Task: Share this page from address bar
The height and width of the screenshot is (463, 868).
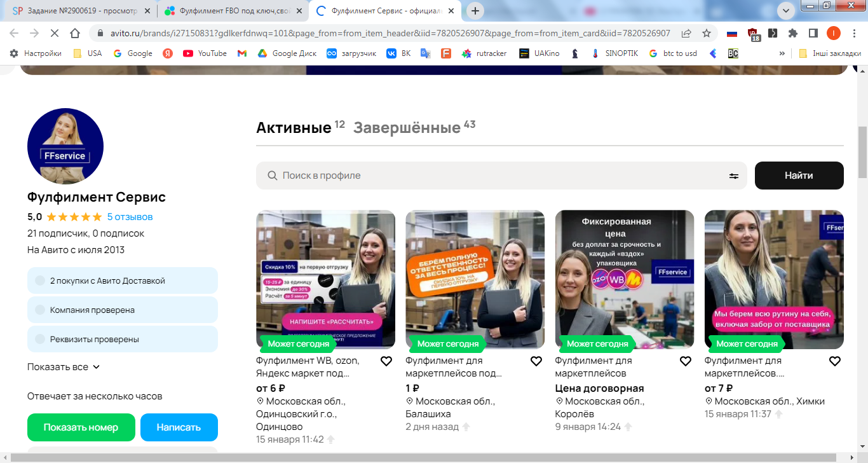Action: [x=686, y=33]
